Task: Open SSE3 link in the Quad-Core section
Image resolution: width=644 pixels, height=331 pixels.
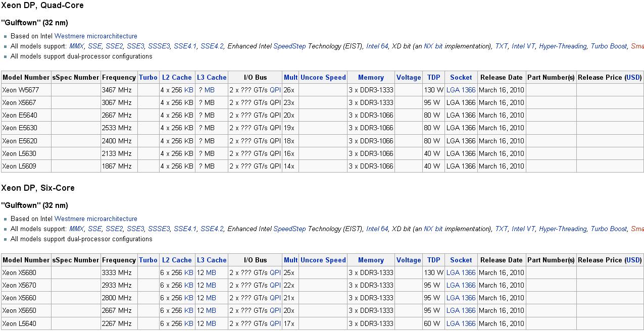Action: coord(135,46)
